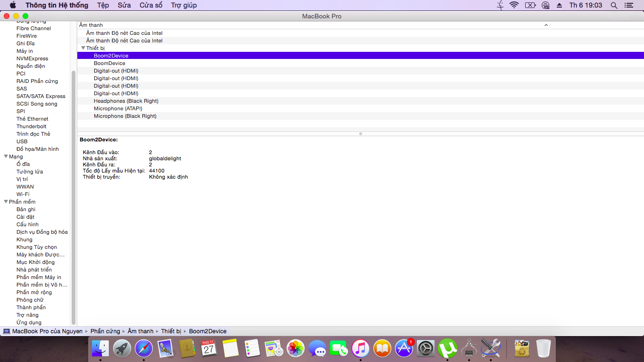Open FaceTime green camera icon
The image size is (644, 362).
[339, 348]
